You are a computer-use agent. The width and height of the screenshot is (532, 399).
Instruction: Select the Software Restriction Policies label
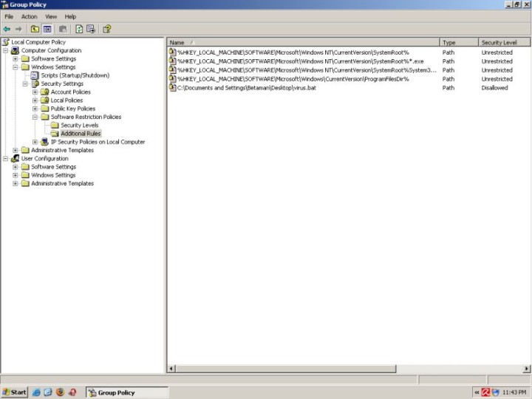86,117
